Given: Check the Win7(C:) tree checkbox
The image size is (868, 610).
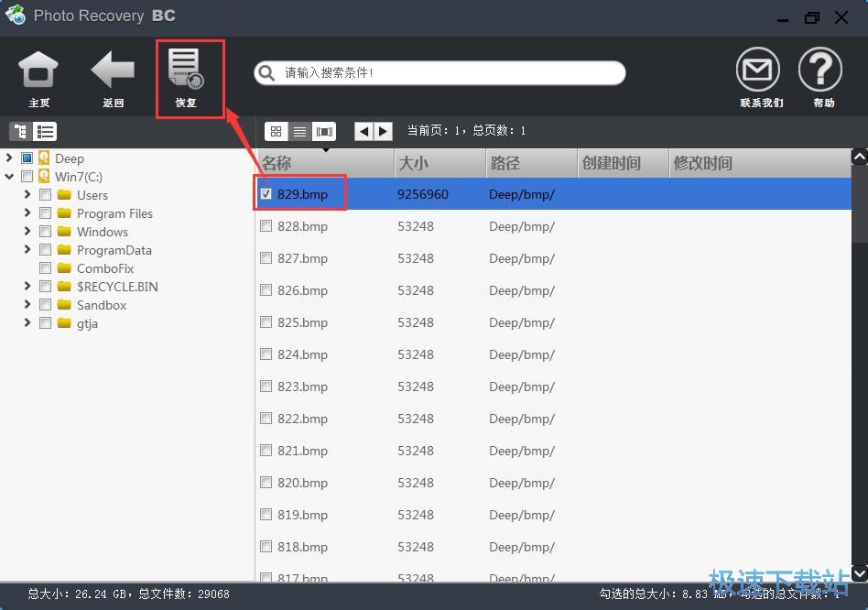Looking at the screenshot, I should click(27, 177).
